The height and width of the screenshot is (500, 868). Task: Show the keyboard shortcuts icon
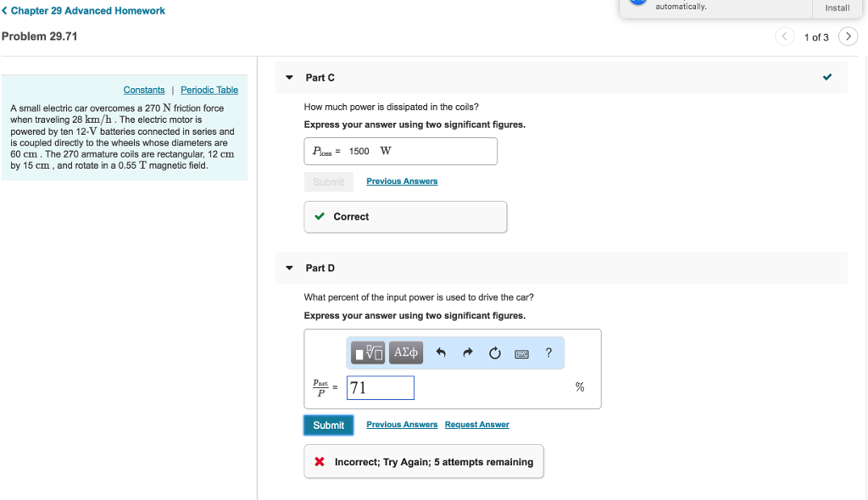point(521,353)
